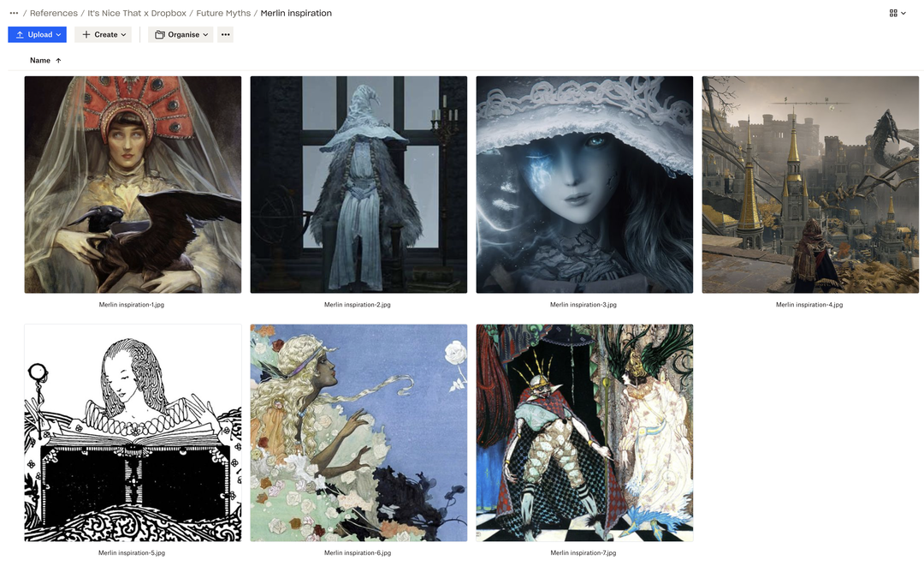This screenshot has height=566, width=924.
Task: Select file name Merlin inspiration-1.jpg
Action: coord(132,305)
